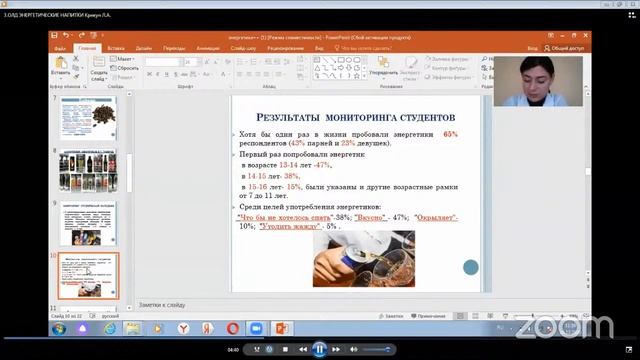The image size is (640, 360).
Task: Click the rewind button in video player
Action: [303, 349]
